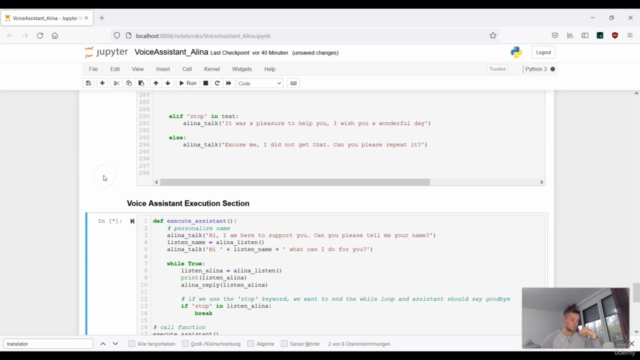This screenshot has width=640, height=360.
Task: Move selected cell up arrow
Action: [x=156, y=83]
